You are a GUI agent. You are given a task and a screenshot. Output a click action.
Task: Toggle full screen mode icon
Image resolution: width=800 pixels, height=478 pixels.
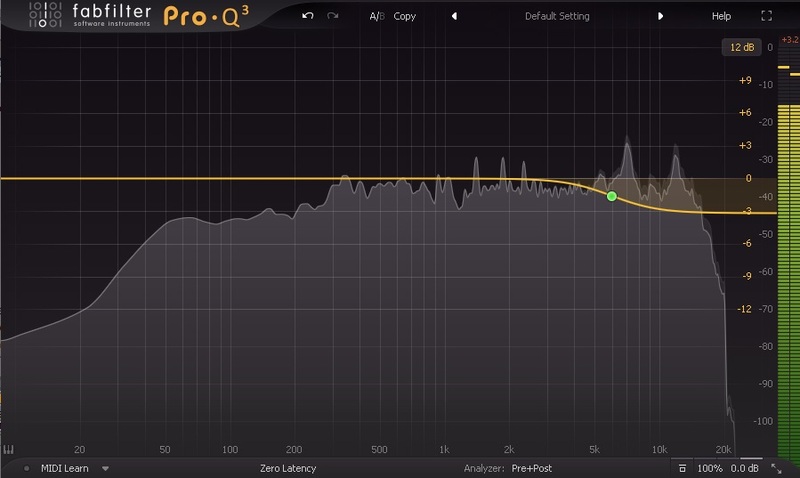767,16
